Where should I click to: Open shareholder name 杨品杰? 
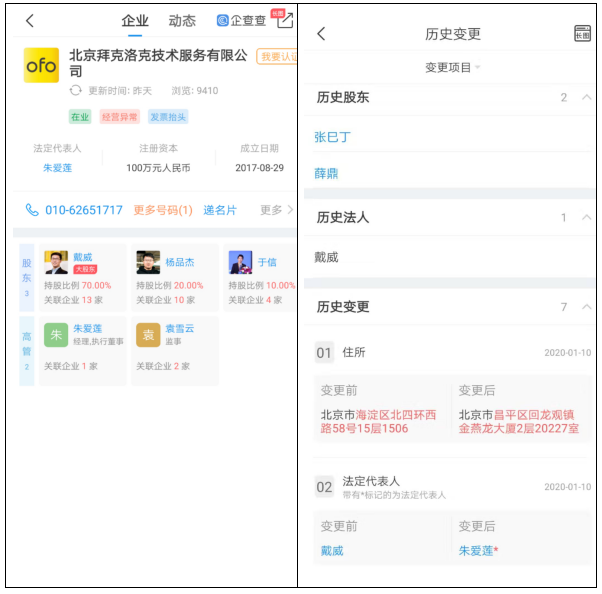[x=180, y=262]
